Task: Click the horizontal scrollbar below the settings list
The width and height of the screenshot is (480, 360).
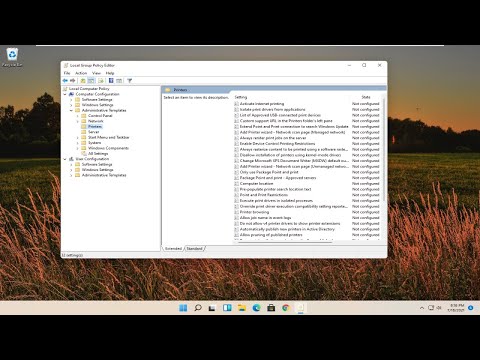Action: pos(285,242)
